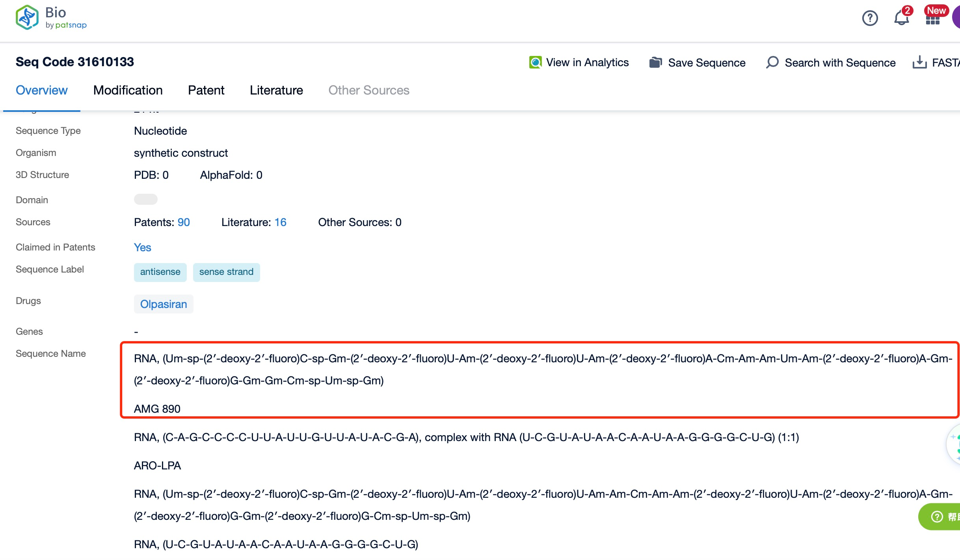
Task: Click the Literature count link 16
Action: point(281,222)
